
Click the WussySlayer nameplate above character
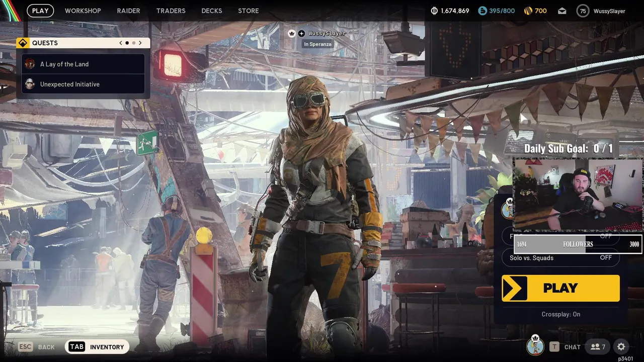[x=327, y=33]
